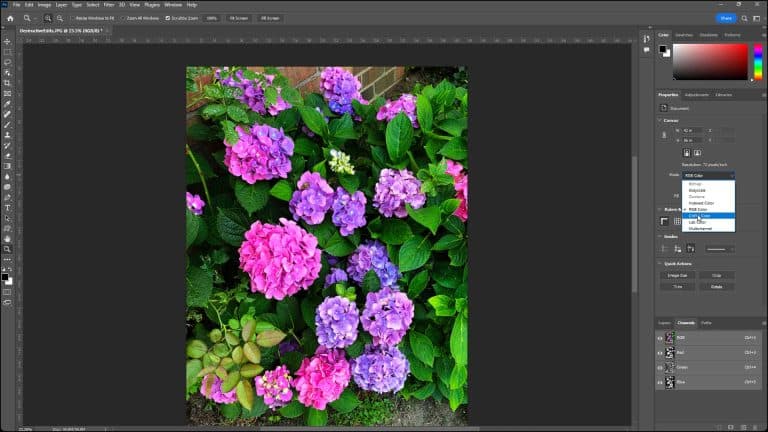Select the Move tool
The width and height of the screenshot is (768, 432).
click(x=7, y=42)
